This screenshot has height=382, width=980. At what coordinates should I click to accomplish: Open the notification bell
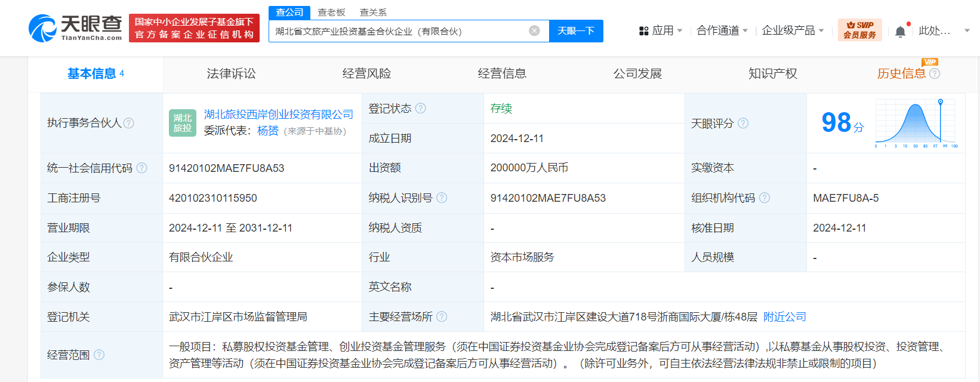point(900,31)
